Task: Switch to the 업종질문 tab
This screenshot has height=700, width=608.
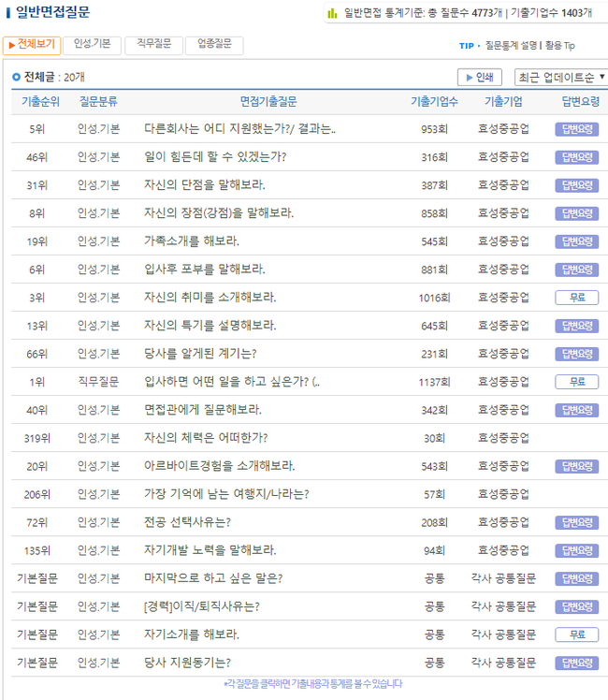Action: click(x=214, y=45)
